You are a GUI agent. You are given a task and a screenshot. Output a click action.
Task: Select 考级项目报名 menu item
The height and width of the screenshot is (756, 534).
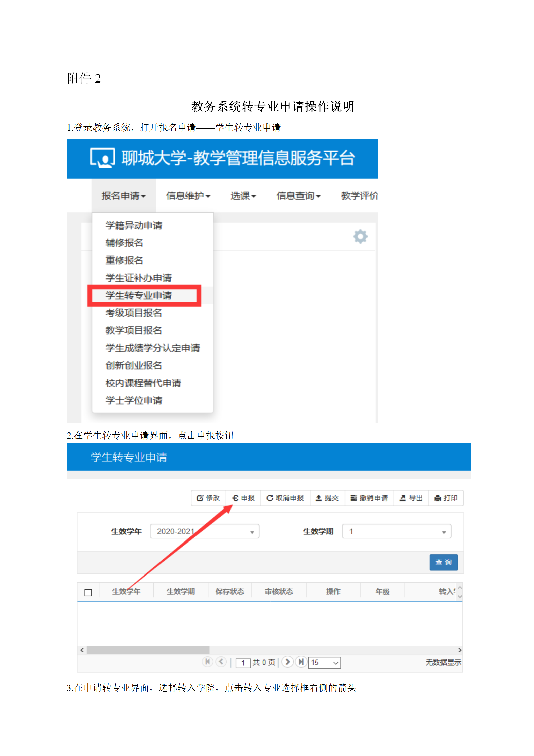pos(134,313)
